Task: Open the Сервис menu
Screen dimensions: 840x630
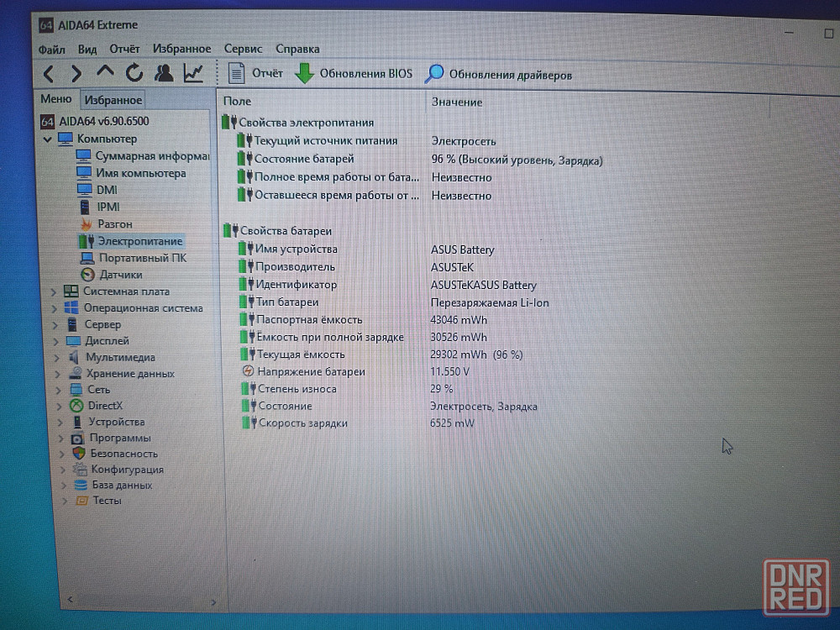Action: [x=244, y=49]
